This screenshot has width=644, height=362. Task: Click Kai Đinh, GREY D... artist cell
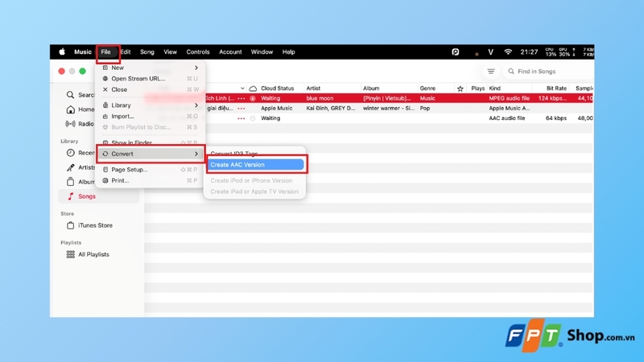(331, 109)
